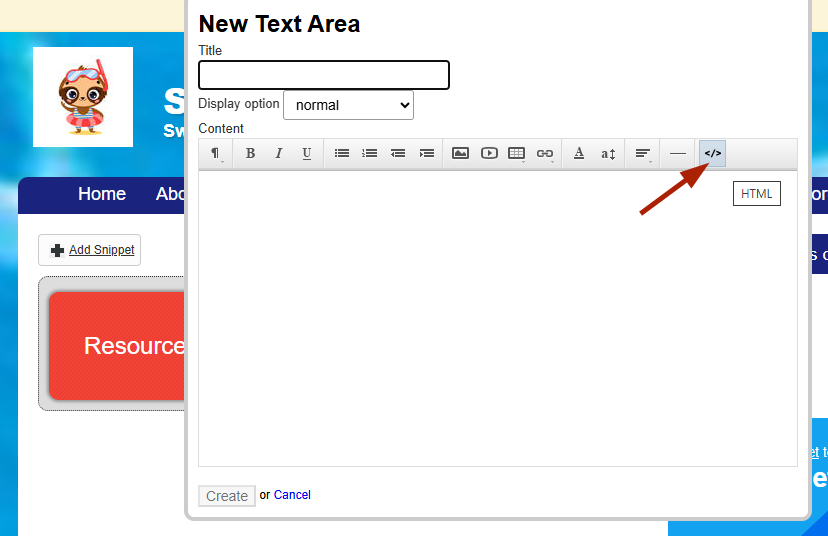This screenshot has height=536, width=828.
Task: Insert a horizontal rule line
Action: 678,153
